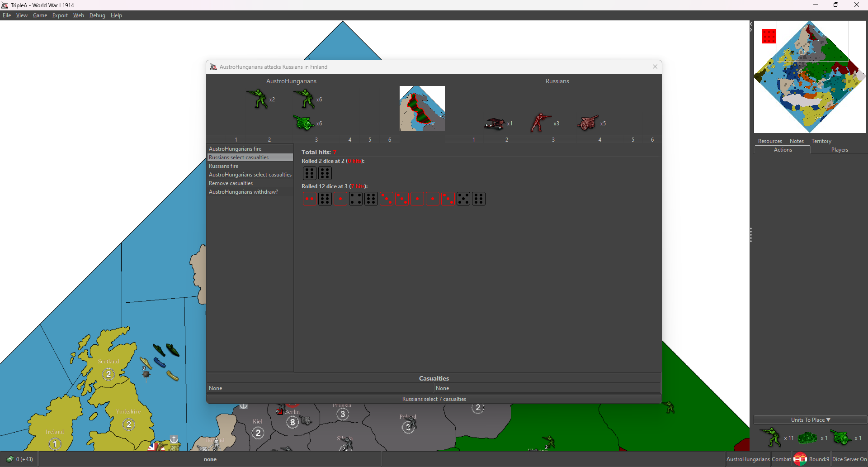Pick the infantry x 11 unit to place
Screen dimensions: 868x467
click(770, 437)
